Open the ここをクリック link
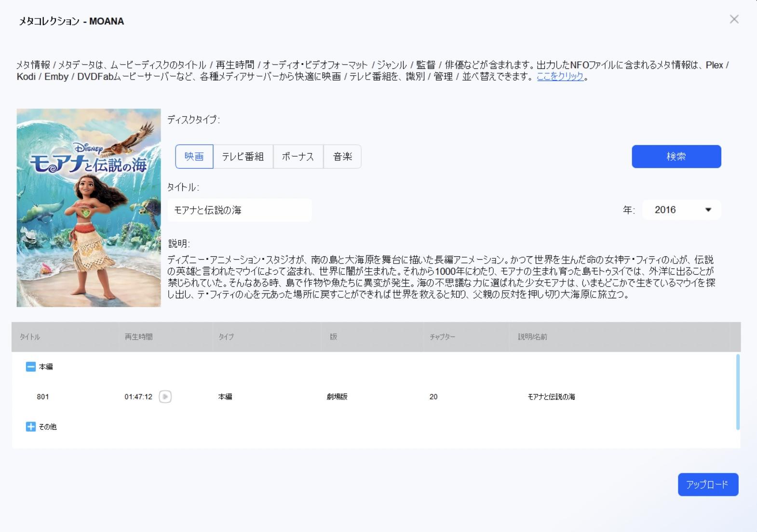757x532 pixels. (560, 77)
